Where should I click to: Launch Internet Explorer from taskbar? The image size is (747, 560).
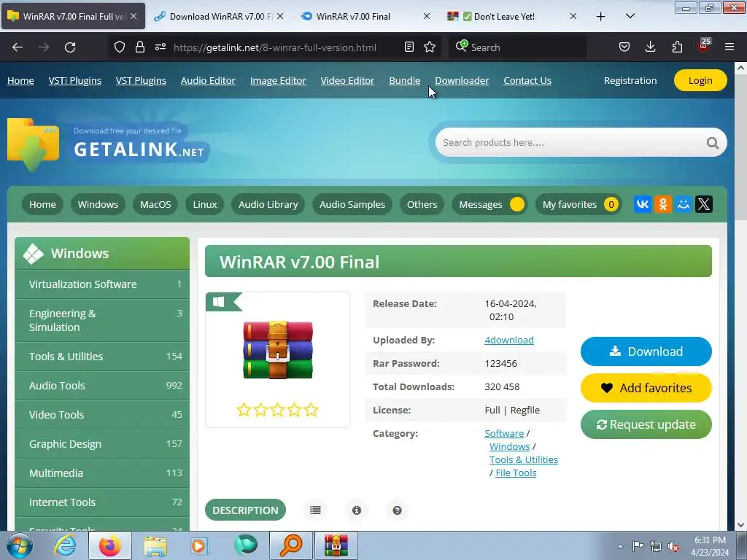click(65, 545)
